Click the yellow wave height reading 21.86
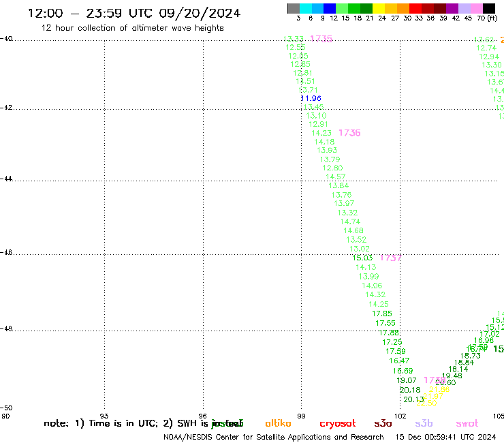504x443 pixels. pyautogui.click(x=439, y=390)
